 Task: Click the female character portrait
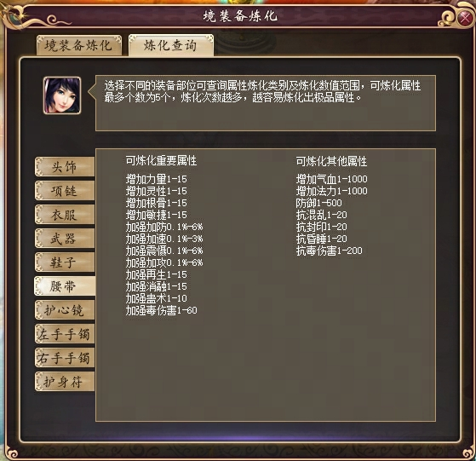tap(62, 95)
